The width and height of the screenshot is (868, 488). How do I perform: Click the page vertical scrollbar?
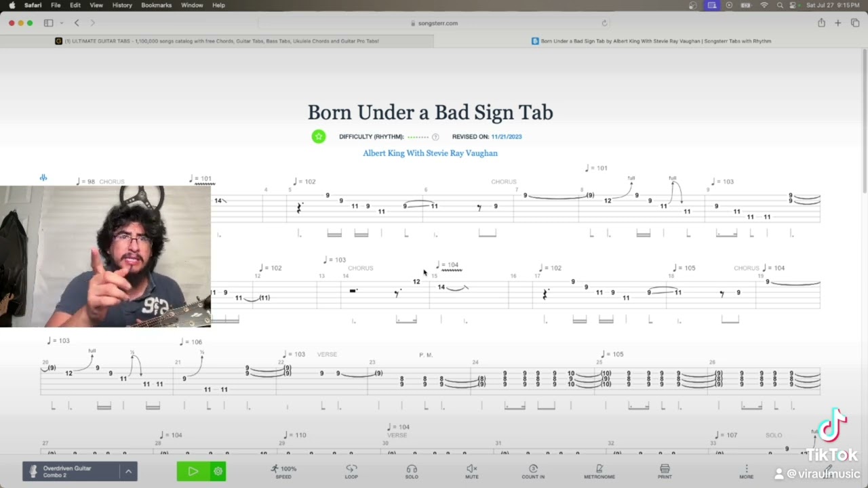(x=865, y=122)
